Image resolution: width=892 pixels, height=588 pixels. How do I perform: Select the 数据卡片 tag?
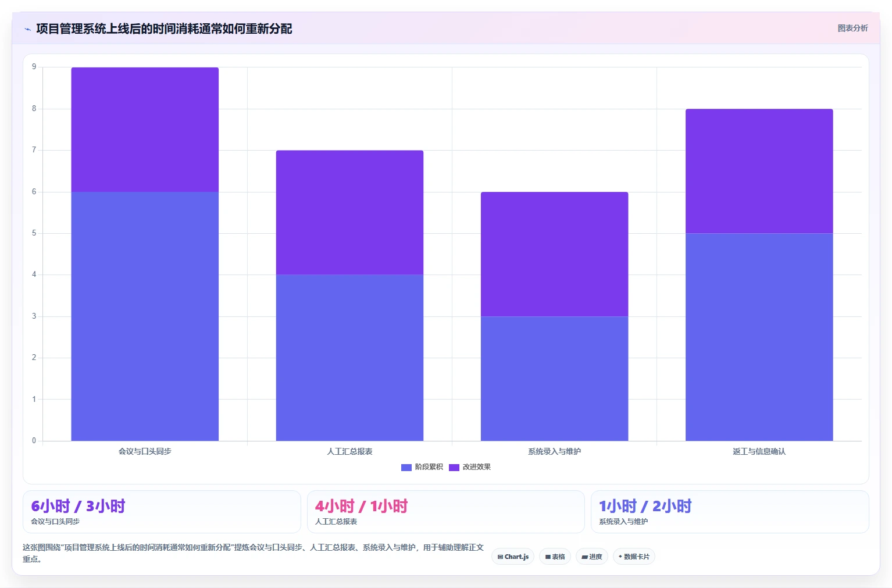[634, 557]
